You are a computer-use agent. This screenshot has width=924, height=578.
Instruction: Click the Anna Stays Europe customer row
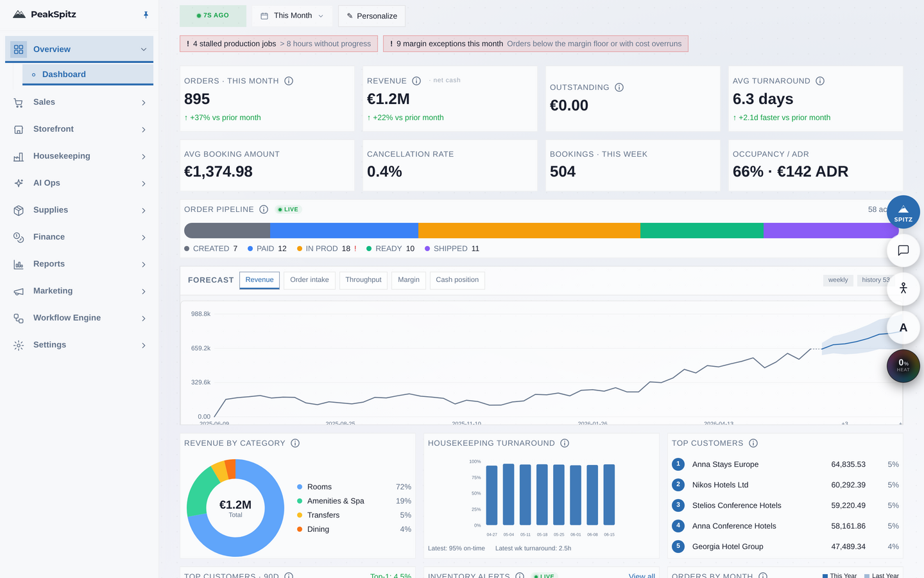pyautogui.click(x=785, y=464)
